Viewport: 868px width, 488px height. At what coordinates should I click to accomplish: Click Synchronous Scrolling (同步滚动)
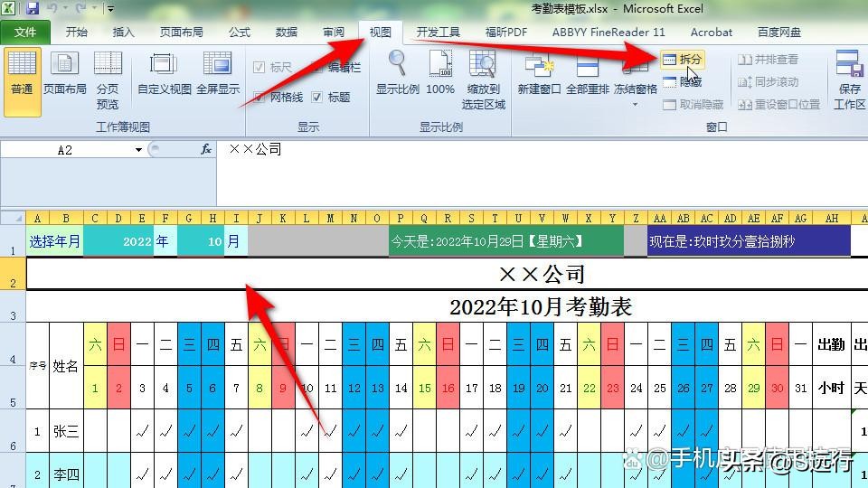click(x=768, y=82)
